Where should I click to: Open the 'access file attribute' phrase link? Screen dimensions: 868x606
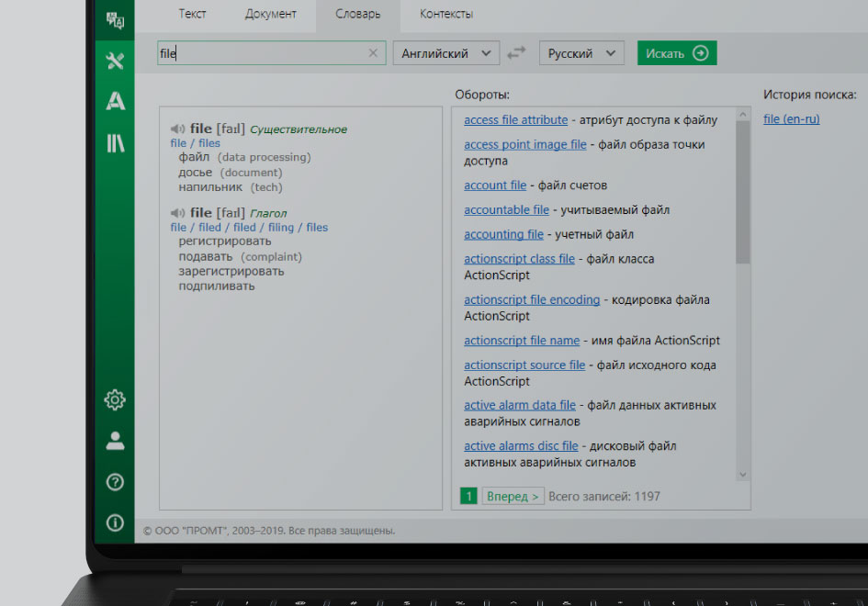(x=515, y=120)
